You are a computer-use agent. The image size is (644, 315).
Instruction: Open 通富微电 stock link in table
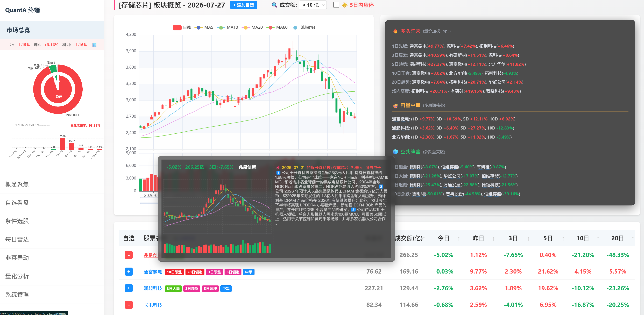pos(153,272)
